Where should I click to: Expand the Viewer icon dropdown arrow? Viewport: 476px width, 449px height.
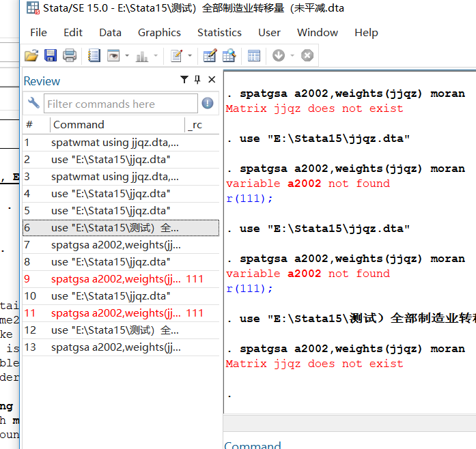[127, 56]
